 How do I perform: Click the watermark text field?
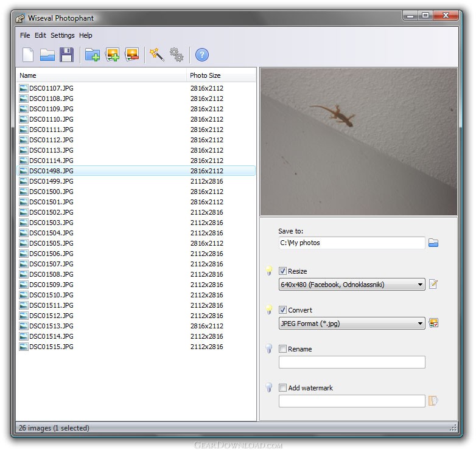click(352, 401)
